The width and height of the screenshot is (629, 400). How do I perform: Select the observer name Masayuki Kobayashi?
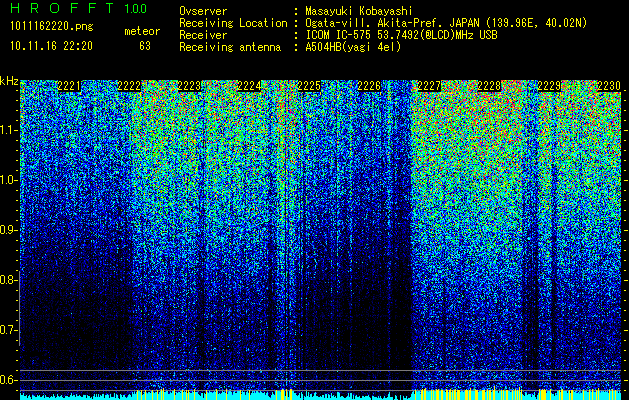[x=359, y=11]
